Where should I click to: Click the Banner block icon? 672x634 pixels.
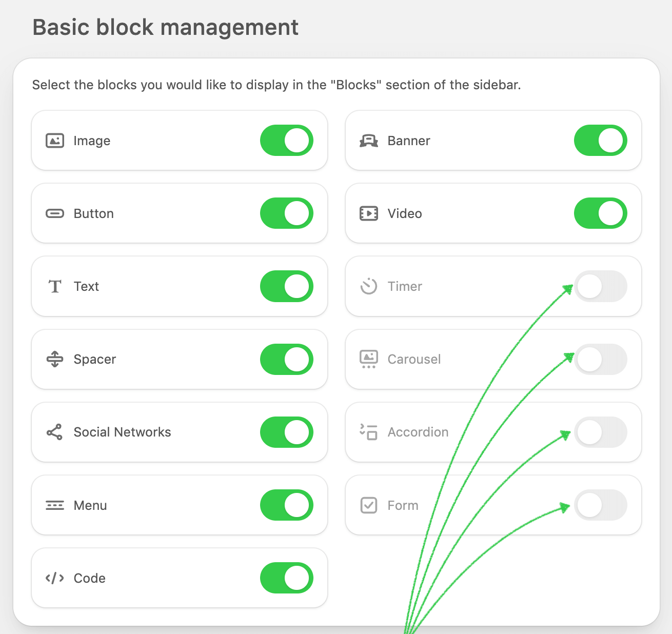[369, 141]
